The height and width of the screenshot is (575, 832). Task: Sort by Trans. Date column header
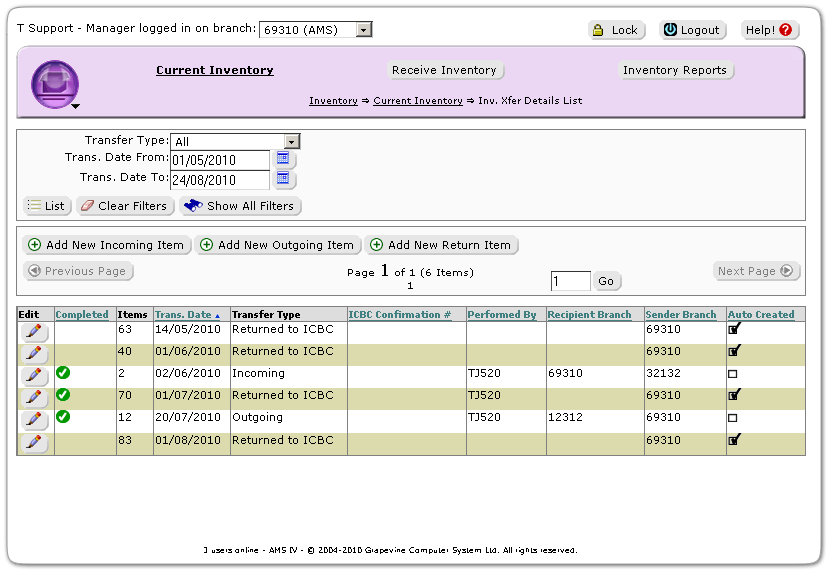pyautogui.click(x=184, y=315)
